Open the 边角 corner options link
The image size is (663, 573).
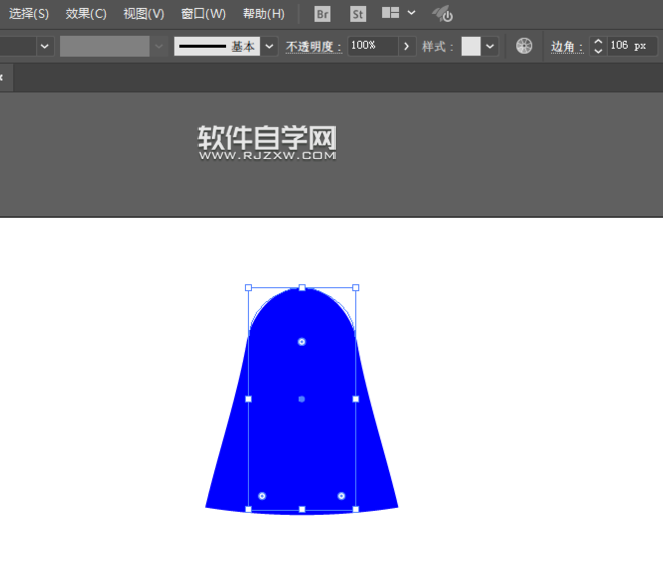point(567,47)
